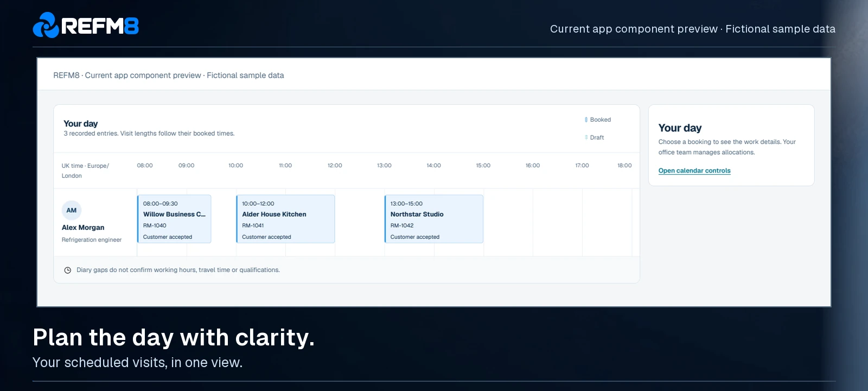Image resolution: width=868 pixels, height=391 pixels.
Task: Click the Booked legend marker
Action: (586, 119)
